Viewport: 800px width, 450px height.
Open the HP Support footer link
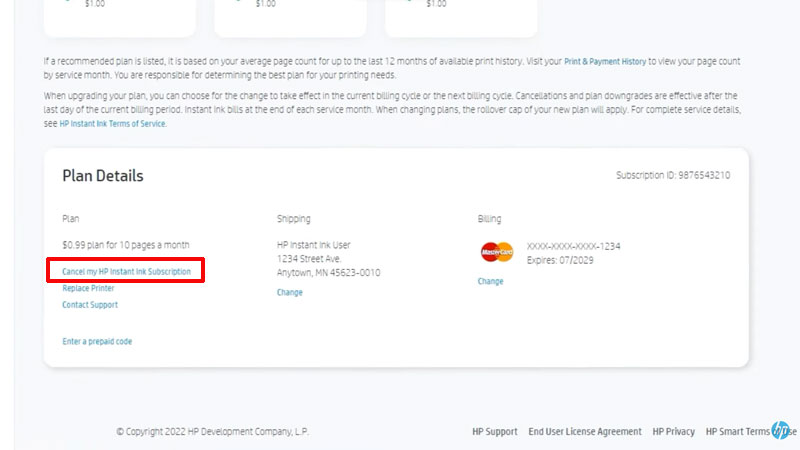[x=494, y=432]
